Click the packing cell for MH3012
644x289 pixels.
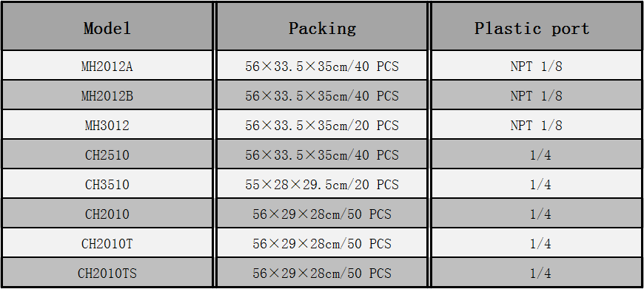322,125
